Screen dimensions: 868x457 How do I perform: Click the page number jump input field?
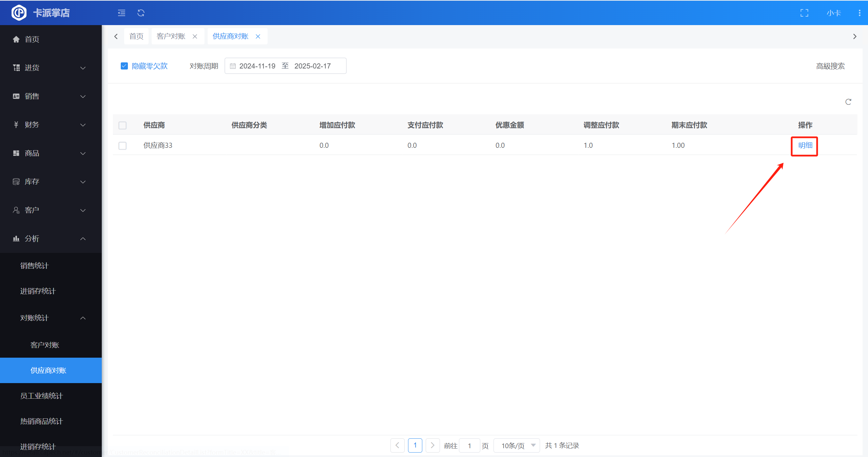pyautogui.click(x=469, y=445)
